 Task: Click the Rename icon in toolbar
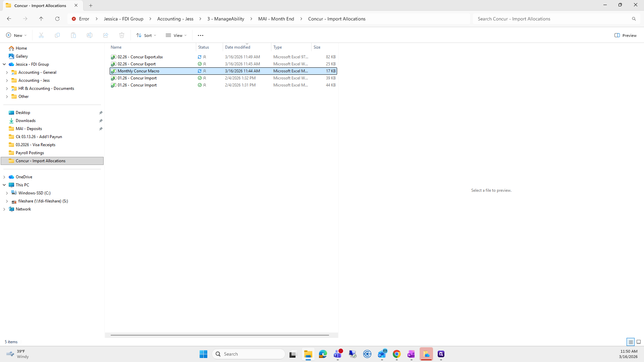tap(90, 35)
